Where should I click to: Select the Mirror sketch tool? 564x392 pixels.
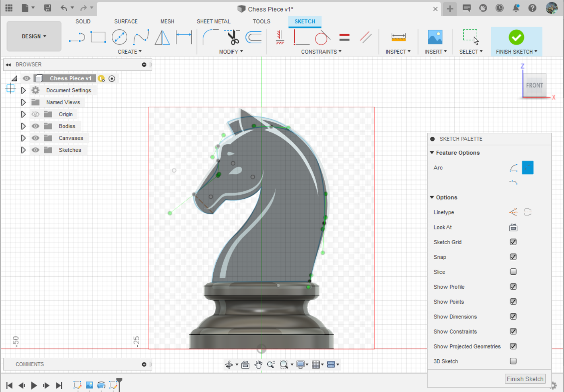(x=162, y=37)
